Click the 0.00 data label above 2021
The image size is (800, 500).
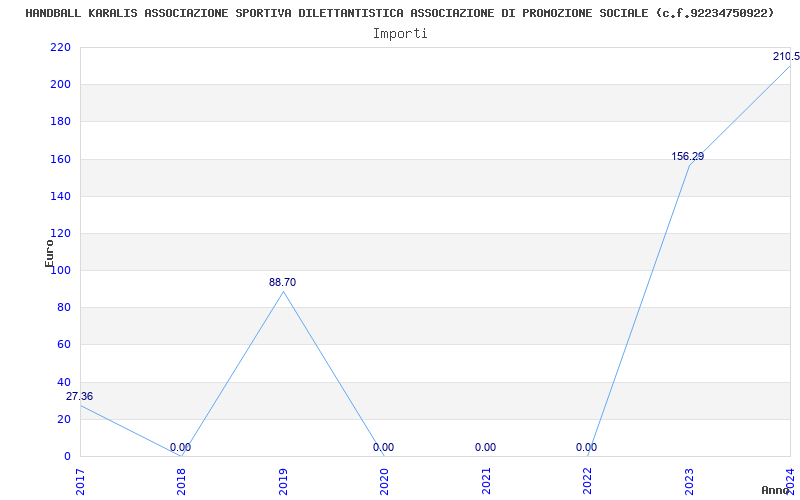485,447
